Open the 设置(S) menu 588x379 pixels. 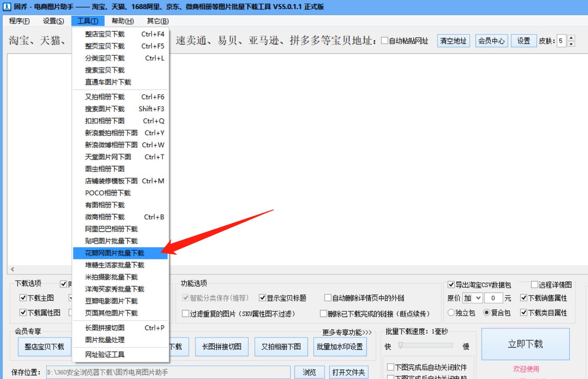pos(52,21)
